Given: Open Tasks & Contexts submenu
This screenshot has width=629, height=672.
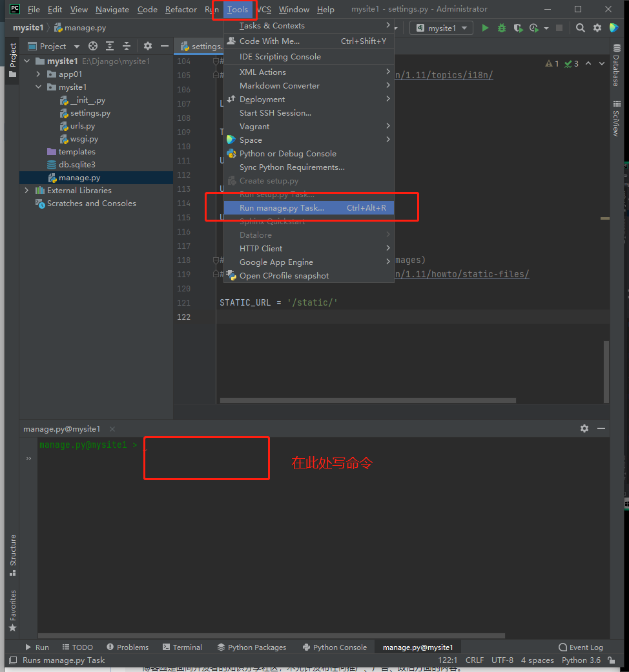Looking at the screenshot, I should coord(309,26).
